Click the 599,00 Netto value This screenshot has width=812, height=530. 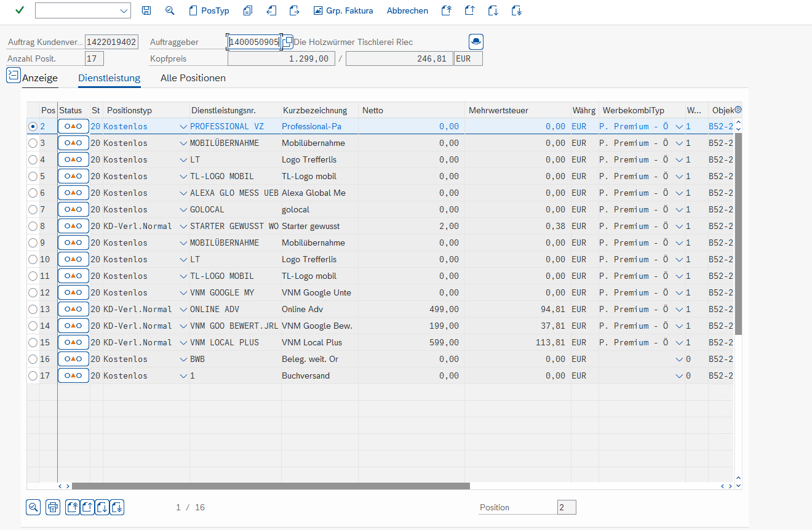click(444, 342)
